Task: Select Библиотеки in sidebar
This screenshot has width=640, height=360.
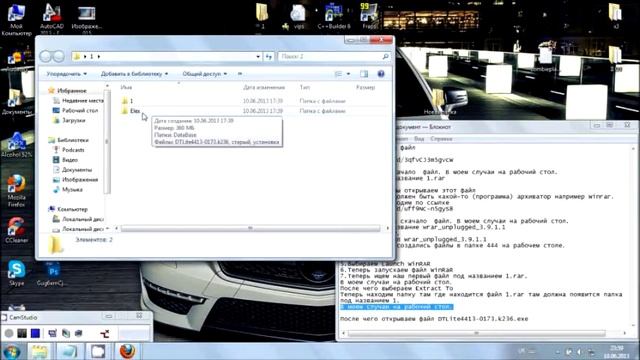Action: click(x=73, y=140)
